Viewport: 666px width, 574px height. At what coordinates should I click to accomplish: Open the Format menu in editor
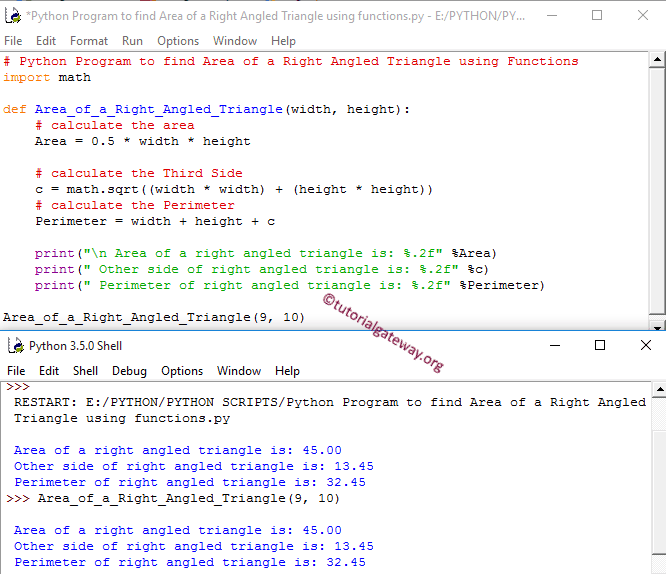89,41
